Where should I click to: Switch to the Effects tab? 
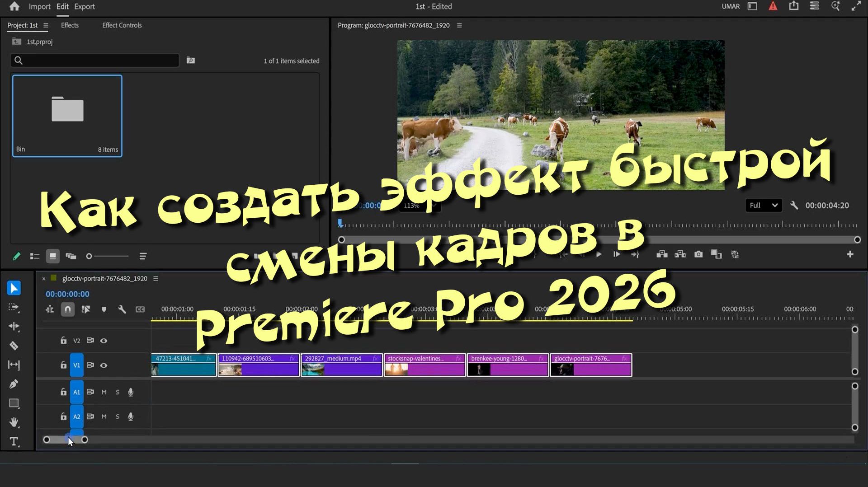point(70,25)
